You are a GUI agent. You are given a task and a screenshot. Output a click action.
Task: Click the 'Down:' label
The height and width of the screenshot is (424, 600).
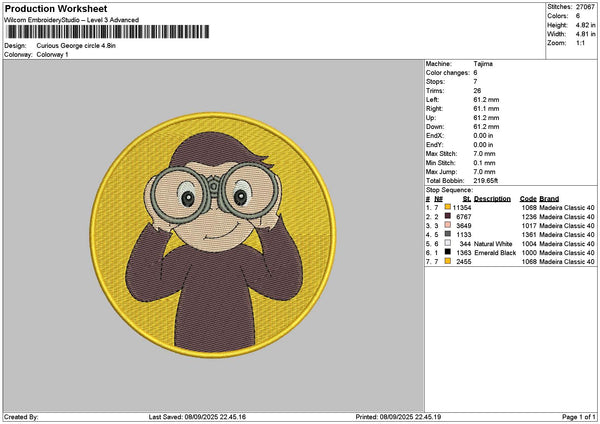pyautogui.click(x=435, y=127)
